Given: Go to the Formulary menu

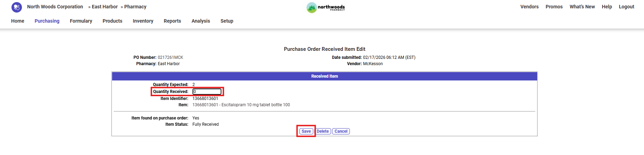Looking at the screenshot, I should click(81, 21).
